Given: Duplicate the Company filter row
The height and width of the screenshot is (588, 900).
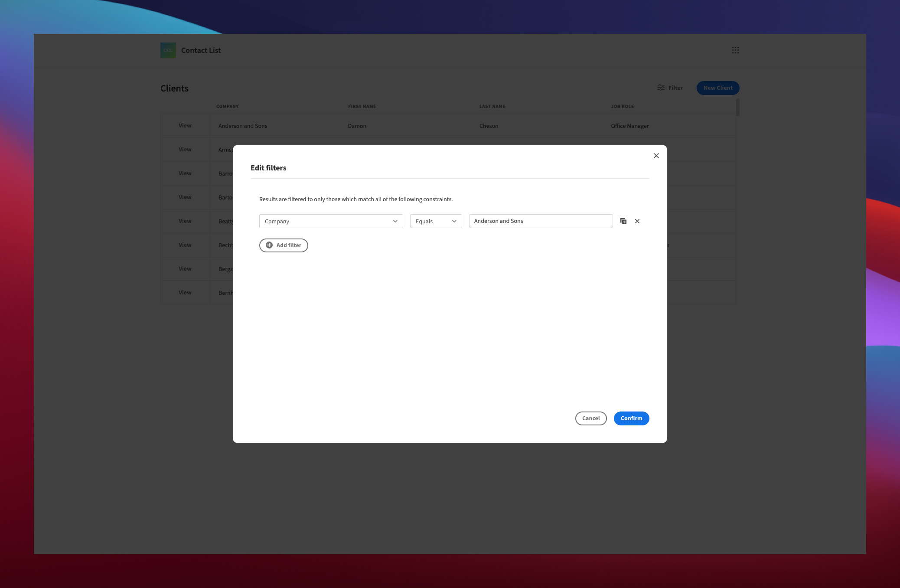Looking at the screenshot, I should tap(623, 221).
